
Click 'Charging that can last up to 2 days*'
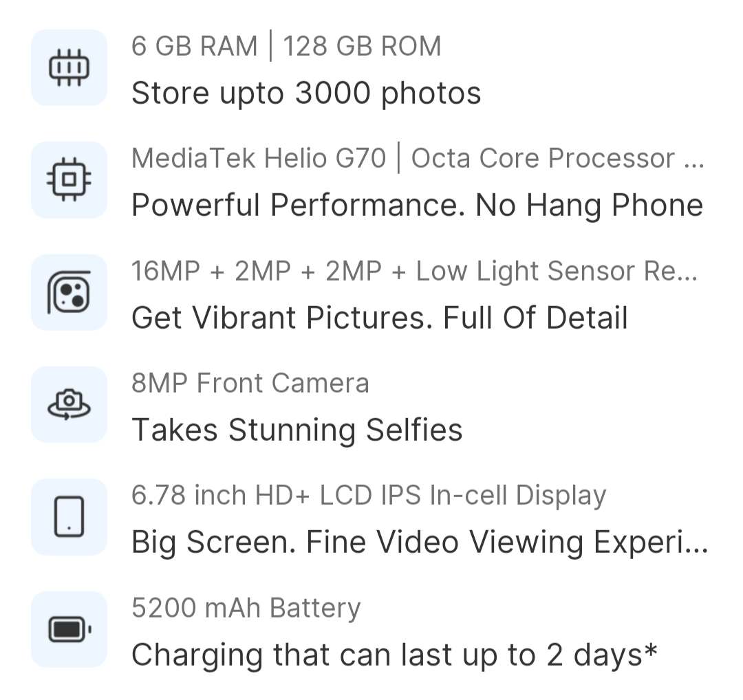point(394,655)
